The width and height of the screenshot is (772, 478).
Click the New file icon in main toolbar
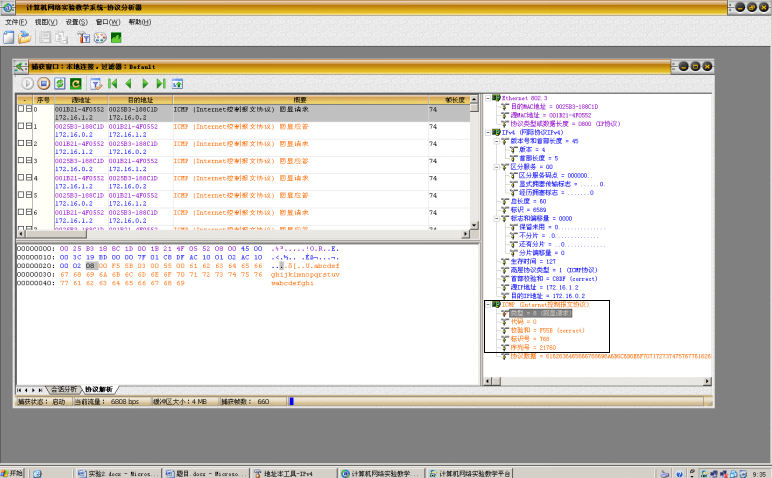pyautogui.click(x=8, y=37)
